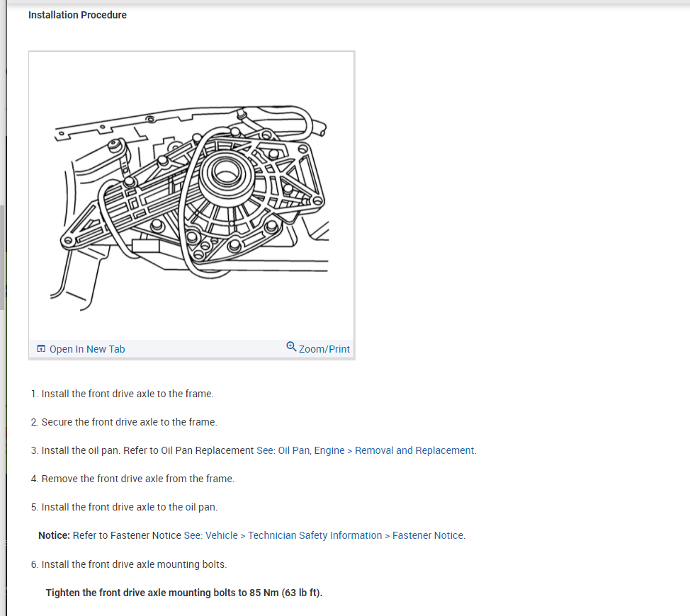
Task: Open the 'See: Vehicle' link
Action: pyautogui.click(x=211, y=535)
